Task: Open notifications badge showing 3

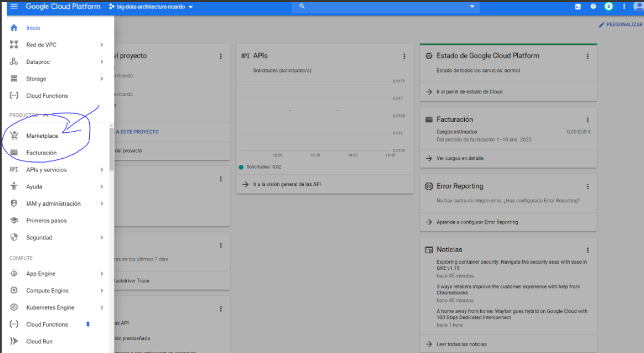Action: click(x=609, y=7)
